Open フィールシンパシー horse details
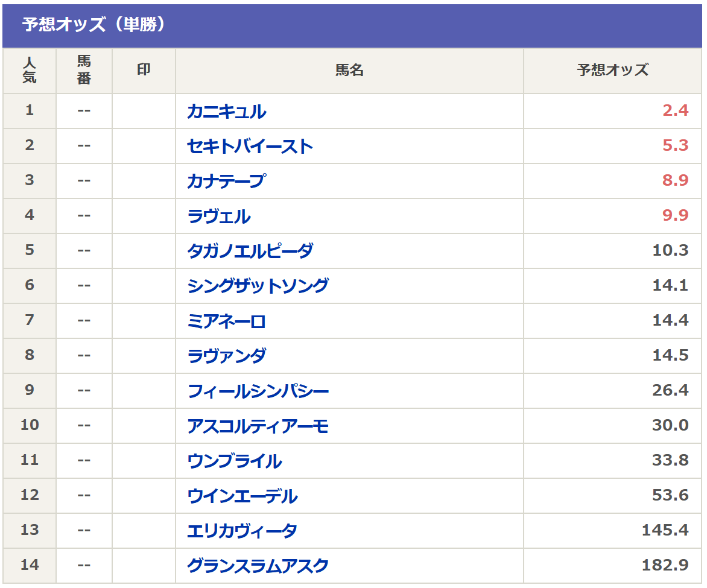707x588 pixels. coord(258,391)
